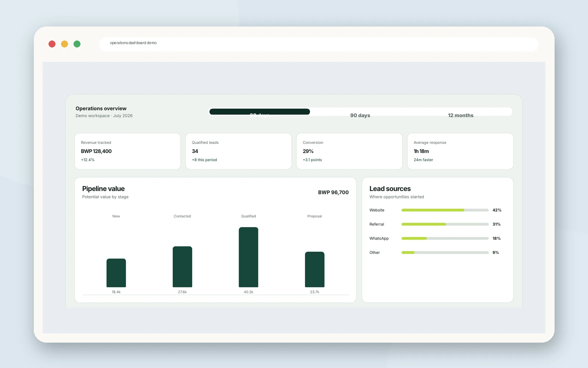Screen dimensions: 588x368
Task: Click the Contacted stage bar
Action: pyautogui.click(x=182, y=267)
